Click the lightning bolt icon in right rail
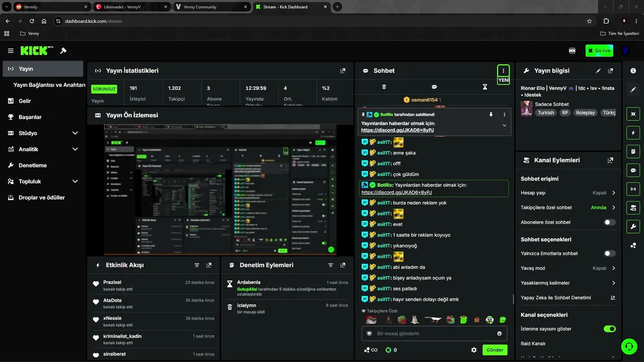This screenshot has width=644, height=362. point(633,133)
